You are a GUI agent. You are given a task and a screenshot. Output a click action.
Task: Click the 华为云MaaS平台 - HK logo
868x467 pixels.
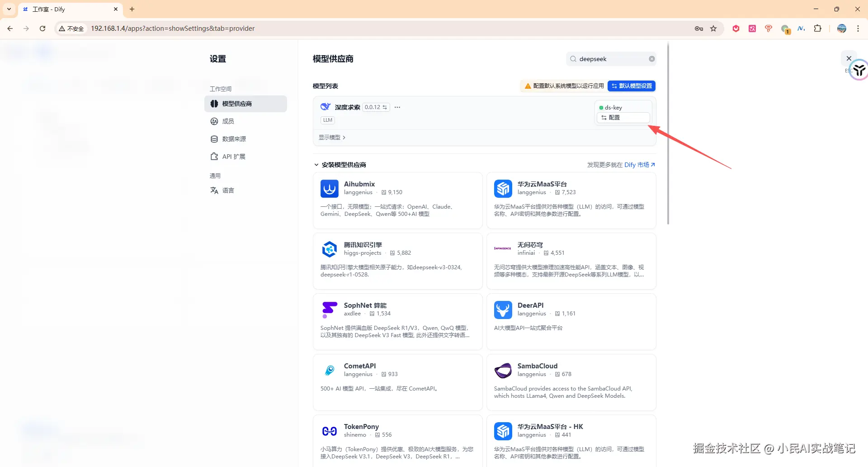tap(503, 431)
